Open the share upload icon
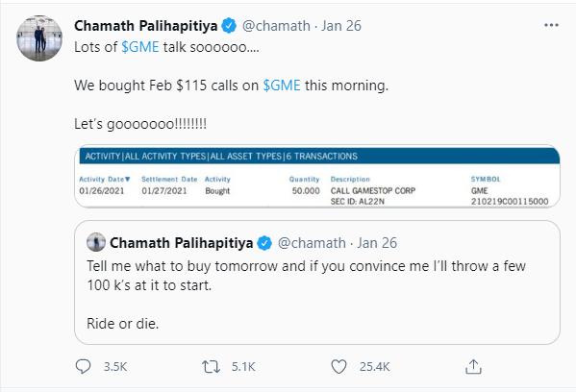 pos(473,367)
